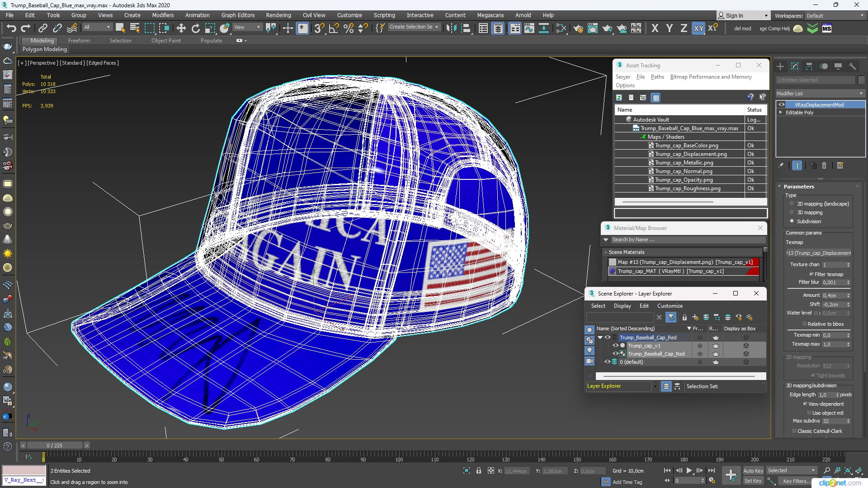Toggle VRayDisplacementMod eye visibility in stack
Image resolution: width=868 pixels, height=488 pixels.
pyautogui.click(x=781, y=105)
